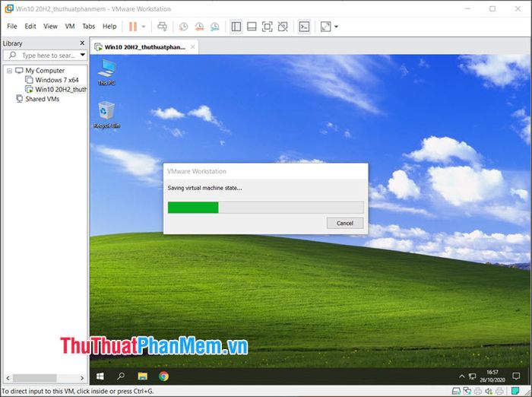532x397 pixels.
Task: Click the orange Suspend/Pause VM button
Action: [133, 27]
